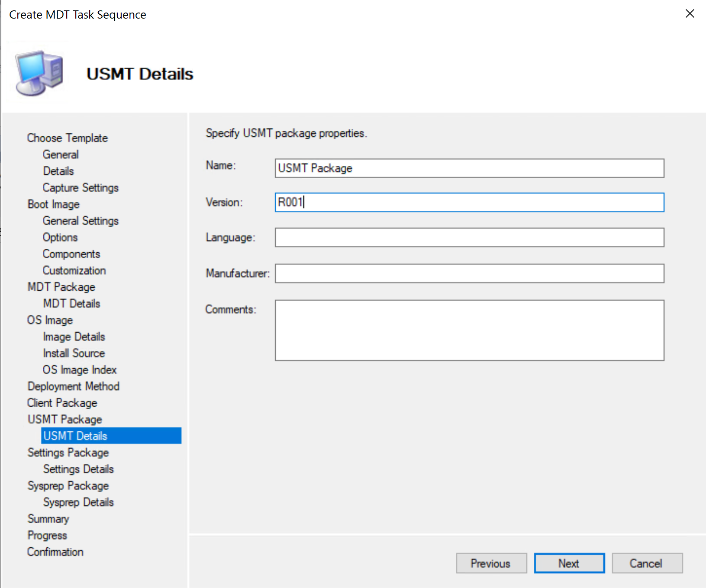Screen dimensions: 706x588
Task: Go to MDT Details step
Action: [x=71, y=303]
